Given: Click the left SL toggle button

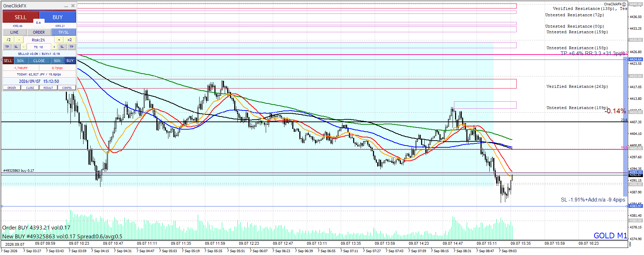Looking at the screenshot, I should click(x=16, y=47).
